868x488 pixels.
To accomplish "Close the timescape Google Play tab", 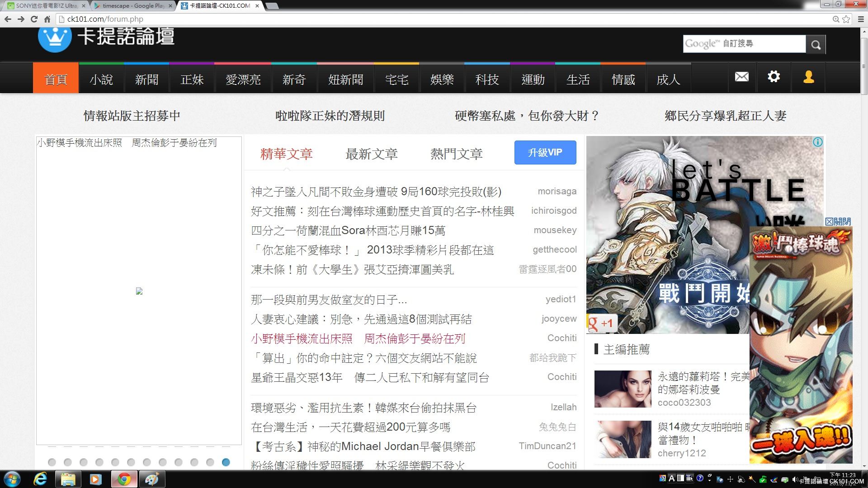I will point(170,6).
